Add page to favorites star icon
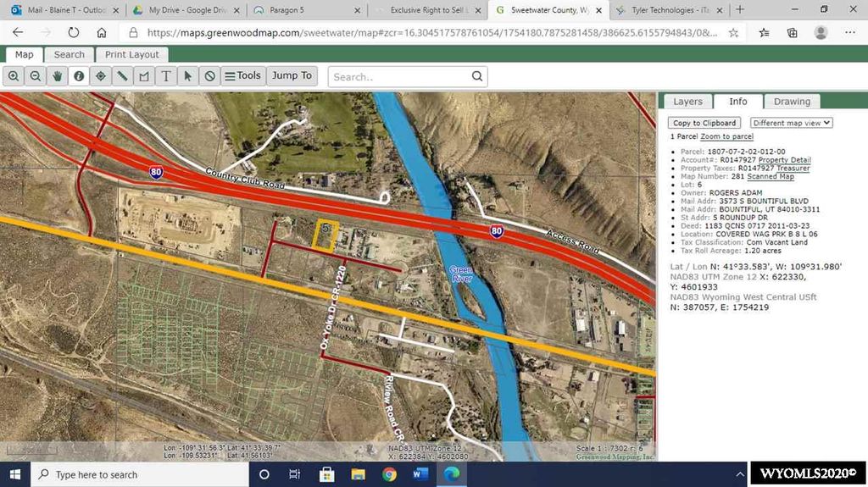The image size is (868, 487). pos(733,33)
